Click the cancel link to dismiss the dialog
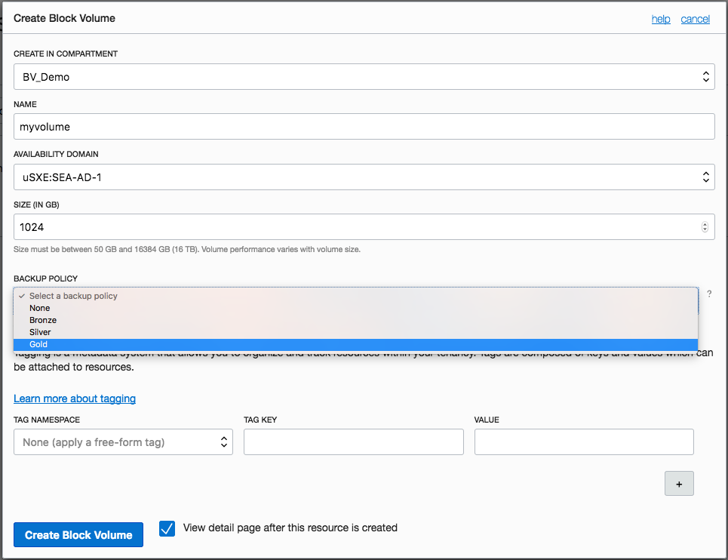728x560 pixels. (695, 19)
